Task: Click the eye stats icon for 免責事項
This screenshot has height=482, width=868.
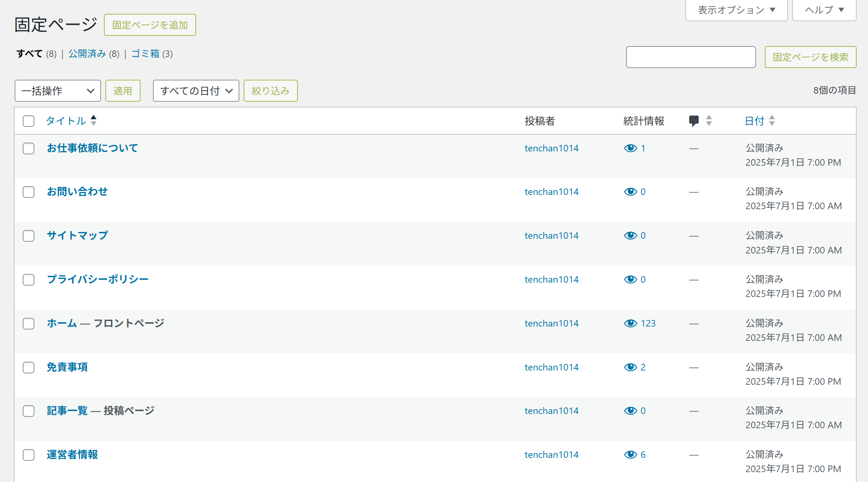Action: coord(630,367)
